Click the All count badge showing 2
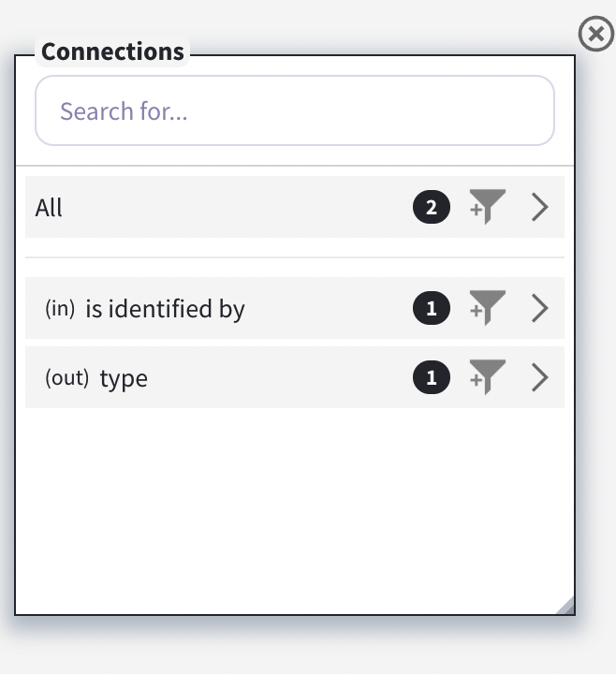 (432, 207)
